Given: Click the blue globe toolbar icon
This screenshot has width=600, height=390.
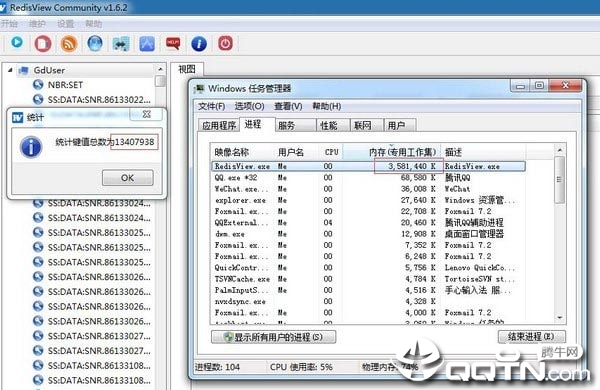Looking at the screenshot, I should pos(95,43).
